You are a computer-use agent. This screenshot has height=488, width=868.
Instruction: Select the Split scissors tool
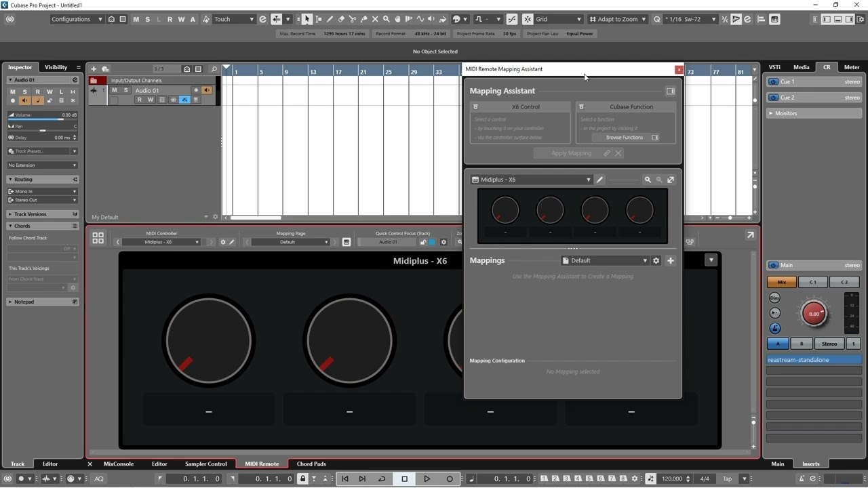pyautogui.click(x=353, y=19)
